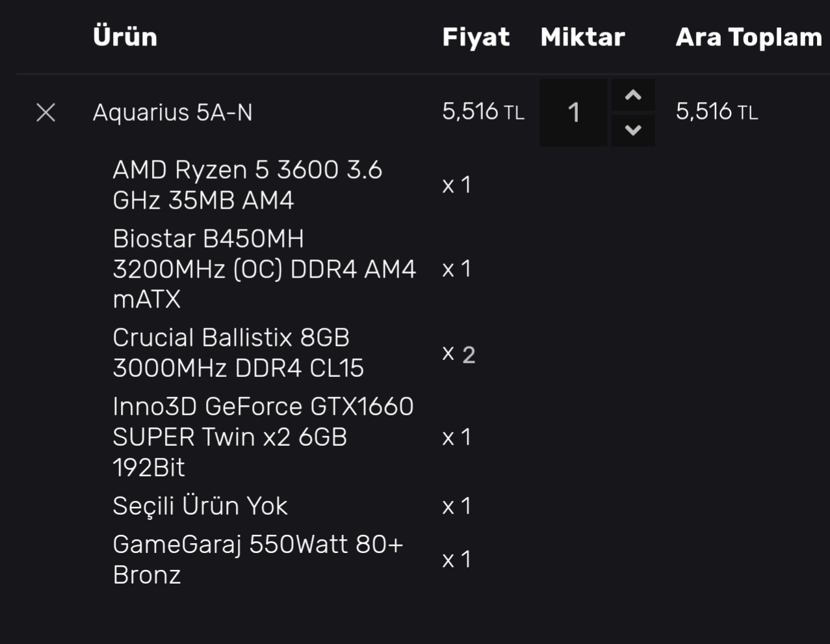830x644 pixels.
Task: Open the Aquarius 5A-N product name
Action: [172, 113]
